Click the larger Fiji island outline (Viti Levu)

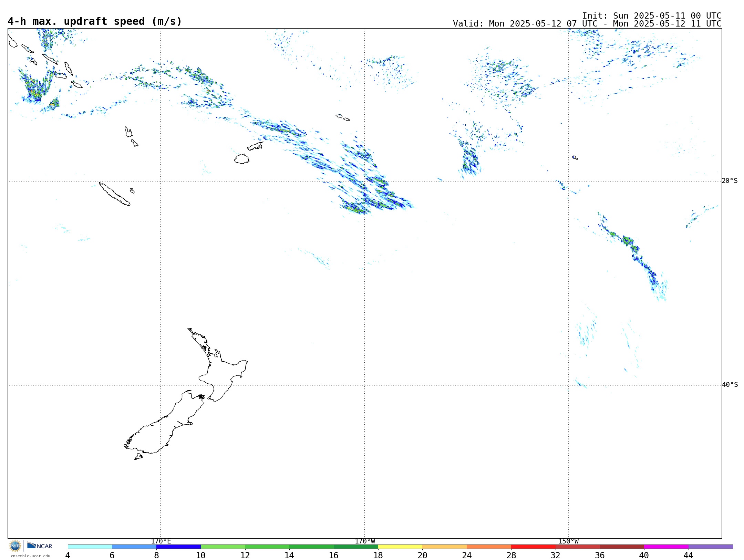tap(242, 159)
